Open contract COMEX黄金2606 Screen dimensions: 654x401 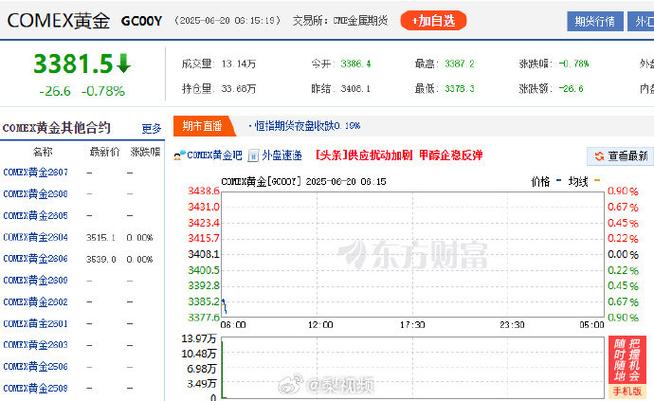pyautogui.click(x=35, y=259)
